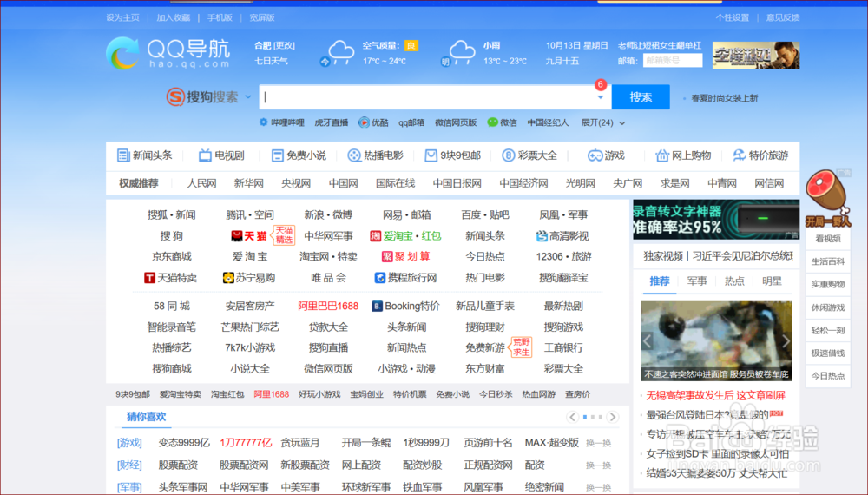Viewport: 868px width, 495px height.
Task: Select the 军事 news tab
Action: coord(697,281)
